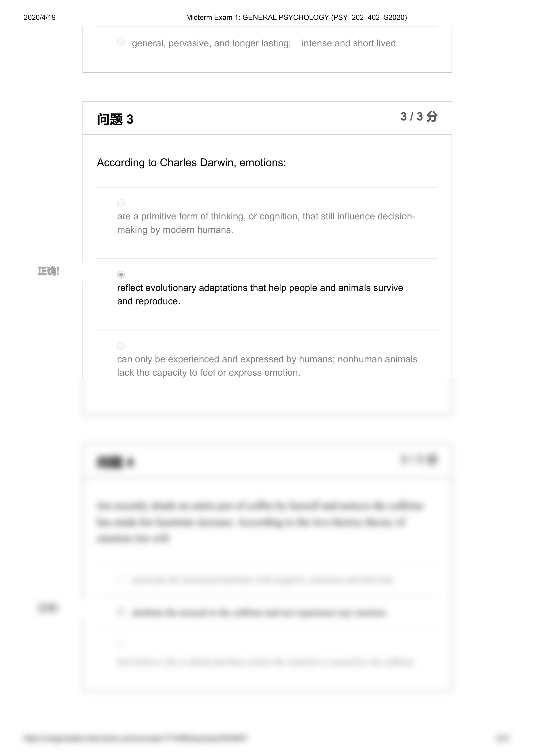Select the third answer option radio button
The height and width of the screenshot is (756, 534).
click(121, 346)
